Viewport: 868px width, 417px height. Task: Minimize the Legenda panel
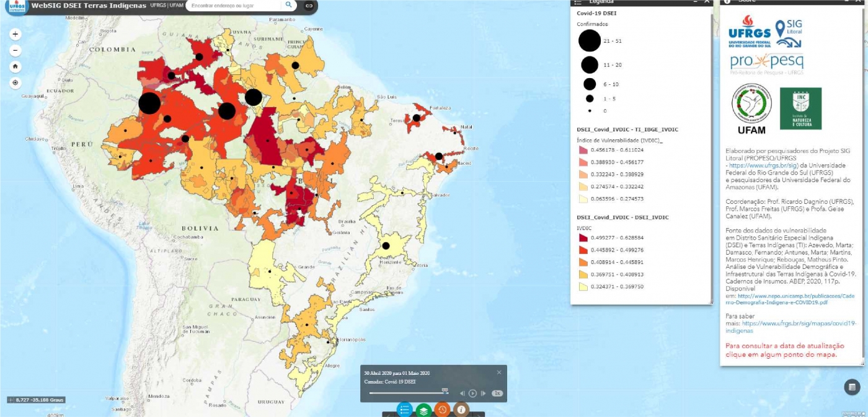click(x=695, y=2)
